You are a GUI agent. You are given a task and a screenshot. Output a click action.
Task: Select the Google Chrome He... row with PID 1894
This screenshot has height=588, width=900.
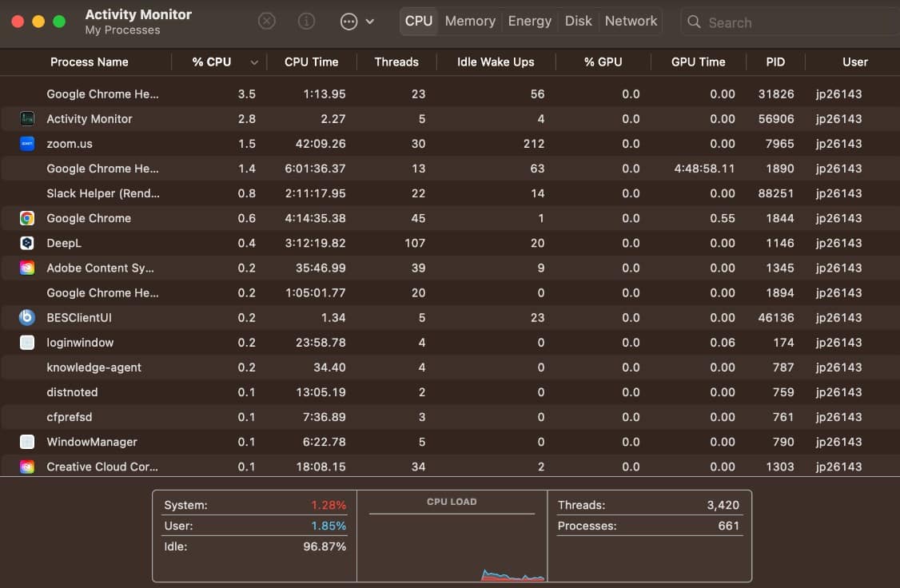tap(450, 292)
